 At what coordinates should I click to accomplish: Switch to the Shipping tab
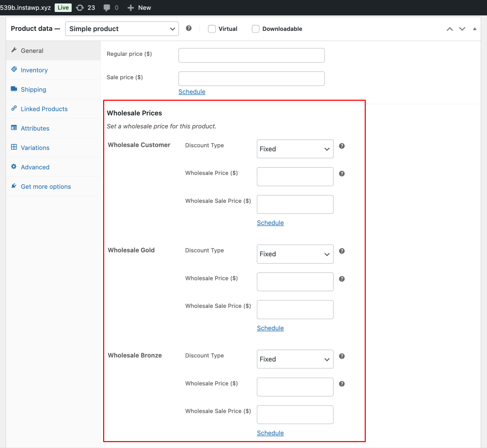coord(53,89)
